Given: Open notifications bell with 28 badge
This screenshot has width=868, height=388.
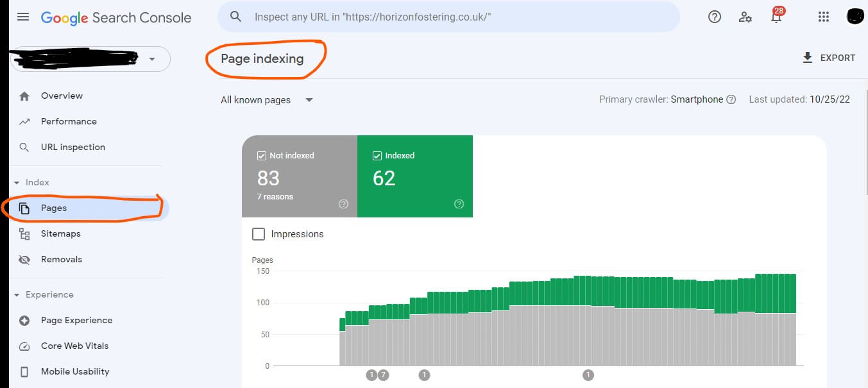Looking at the screenshot, I should coord(777,15).
